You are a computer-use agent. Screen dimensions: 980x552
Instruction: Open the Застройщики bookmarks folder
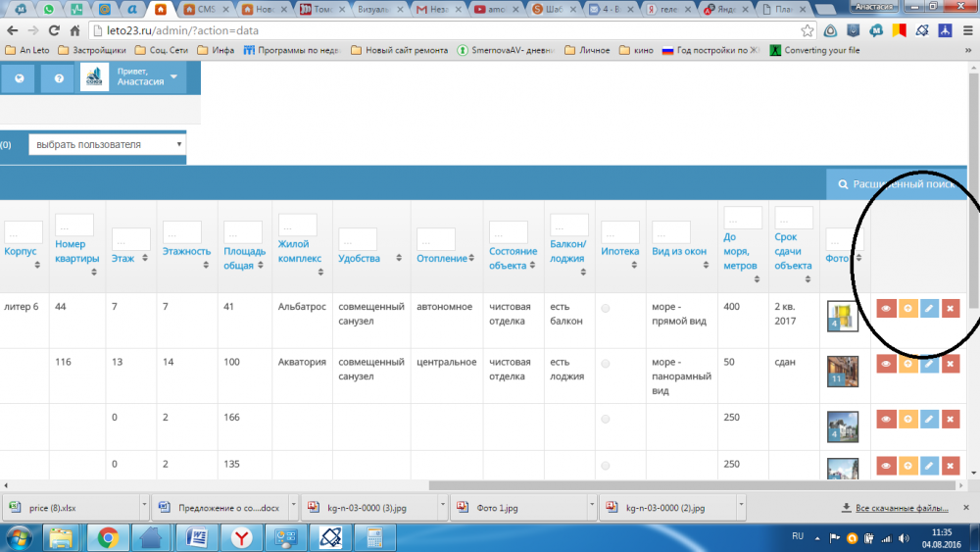(x=92, y=50)
